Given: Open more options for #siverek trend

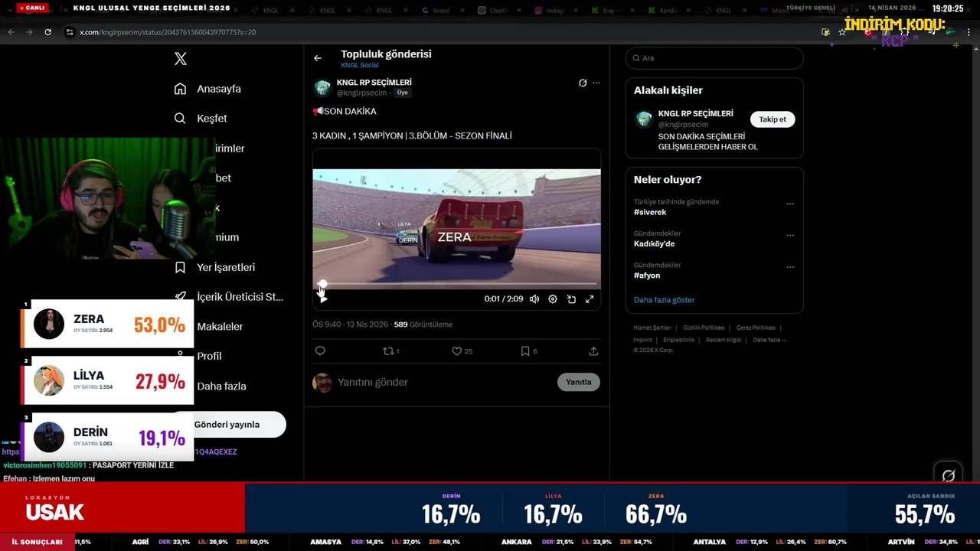Looking at the screenshot, I should pos(790,204).
